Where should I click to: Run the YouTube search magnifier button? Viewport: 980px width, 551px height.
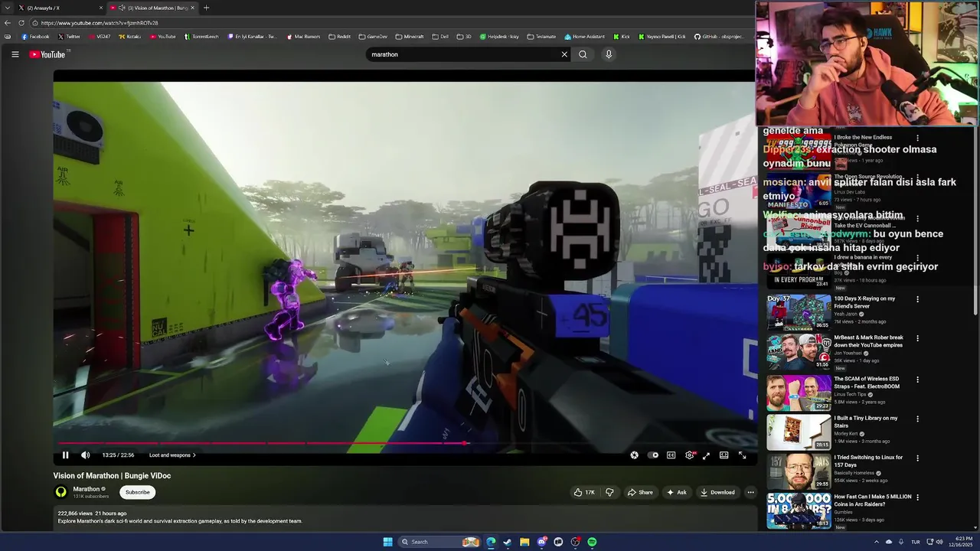point(583,54)
